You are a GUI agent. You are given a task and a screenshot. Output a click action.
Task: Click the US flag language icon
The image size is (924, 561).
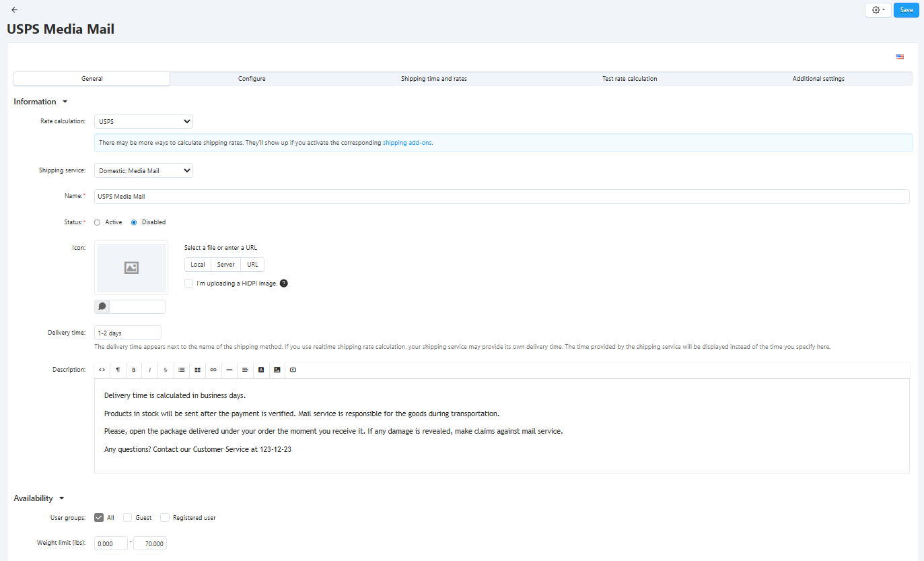coord(900,57)
